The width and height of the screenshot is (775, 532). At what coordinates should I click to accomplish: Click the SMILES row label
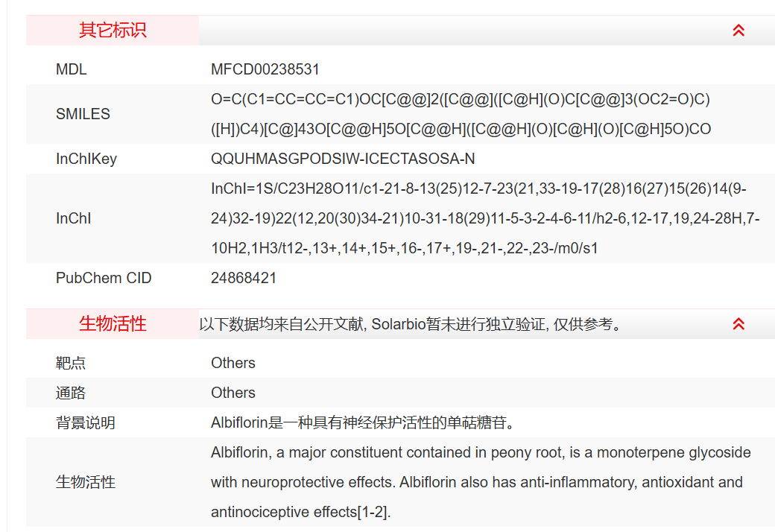pyautogui.click(x=83, y=114)
